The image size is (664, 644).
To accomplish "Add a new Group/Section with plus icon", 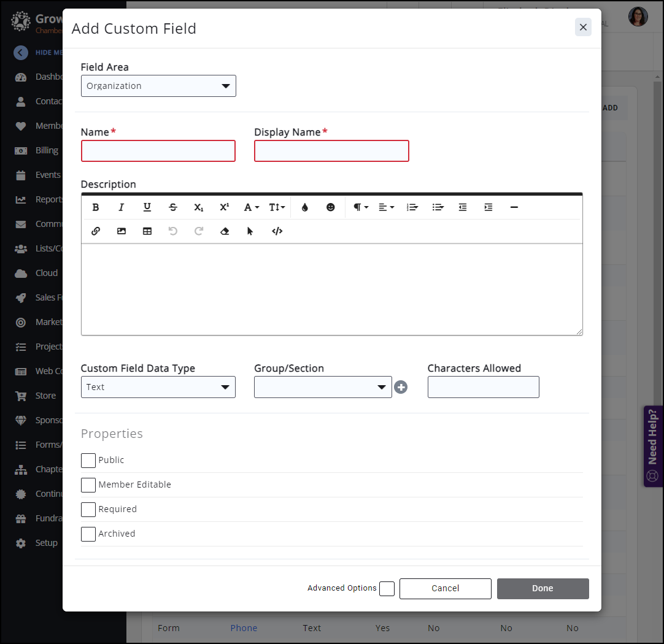I will [x=401, y=387].
